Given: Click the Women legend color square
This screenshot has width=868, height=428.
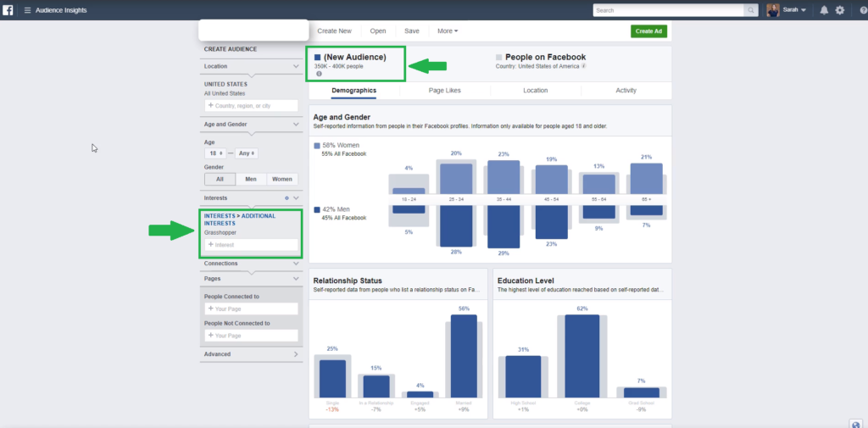Looking at the screenshot, I should (x=317, y=146).
